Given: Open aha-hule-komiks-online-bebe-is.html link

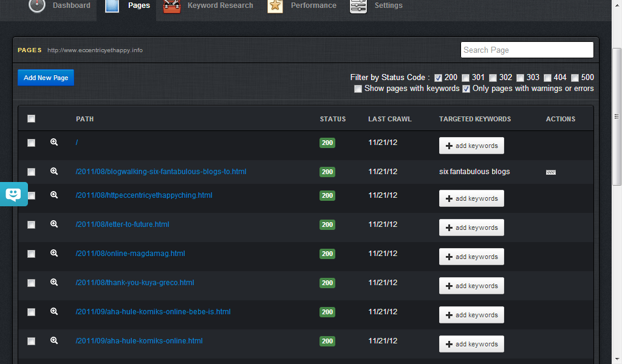Looking at the screenshot, I should (x=153, y=312).
